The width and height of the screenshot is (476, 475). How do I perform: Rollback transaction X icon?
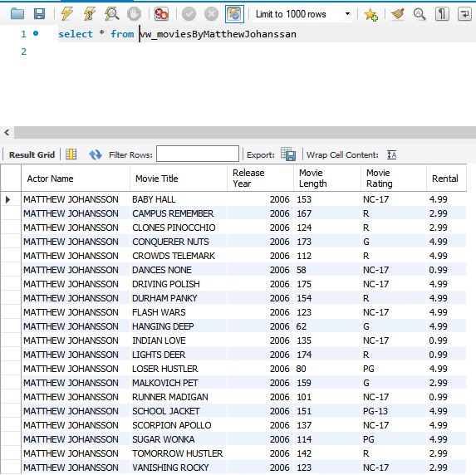click(x=211, y=13)
